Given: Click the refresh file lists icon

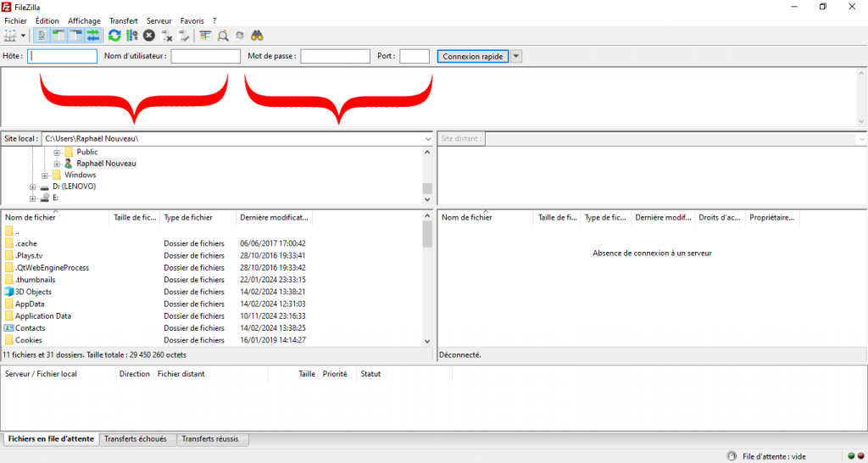Looking at the screenshot, I should (114, 36).
